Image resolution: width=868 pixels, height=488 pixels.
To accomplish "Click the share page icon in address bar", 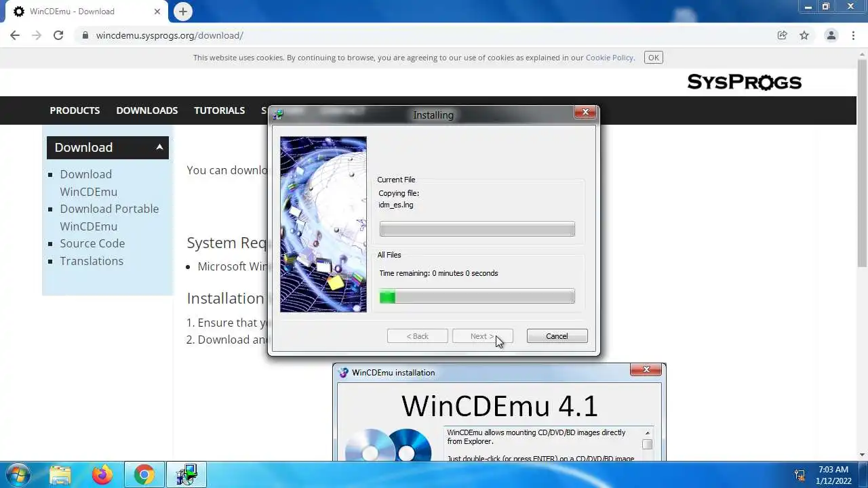I will click(x=782, y=35).
